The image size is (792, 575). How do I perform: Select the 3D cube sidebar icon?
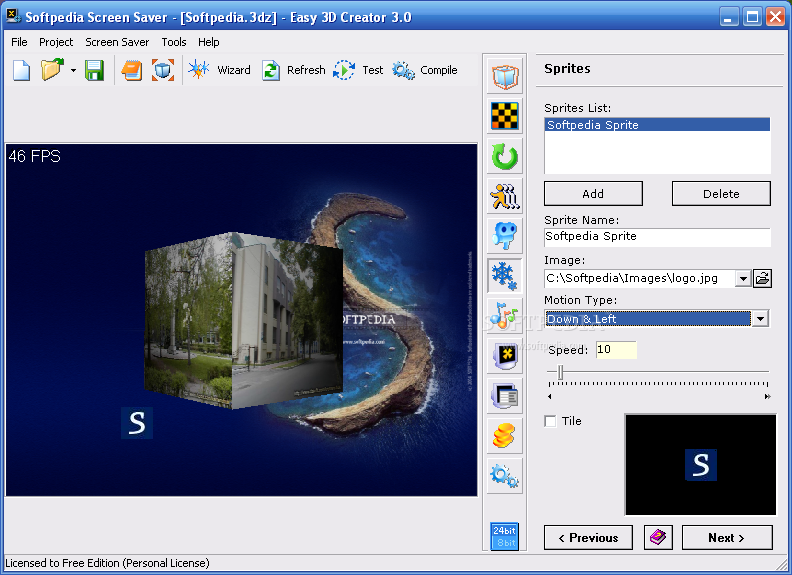click(x=505, y=76)
